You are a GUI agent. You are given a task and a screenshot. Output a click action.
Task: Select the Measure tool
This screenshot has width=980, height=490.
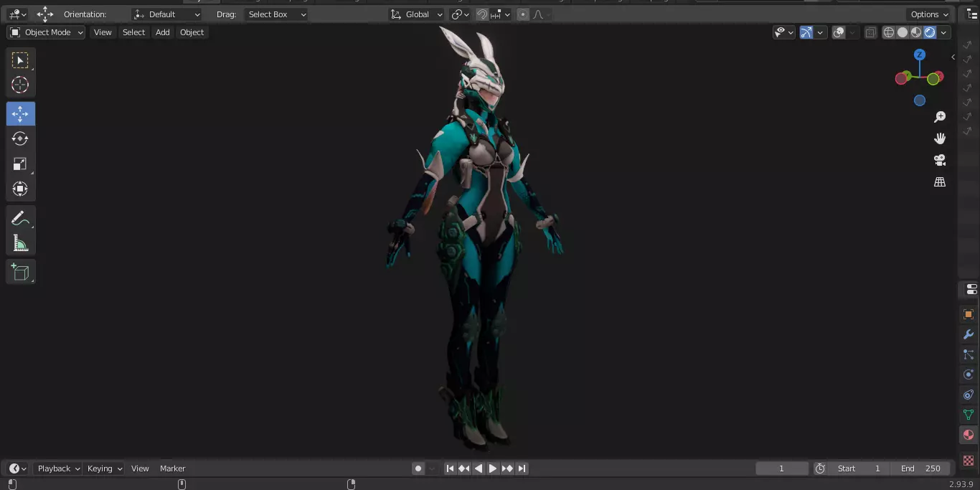20,243
